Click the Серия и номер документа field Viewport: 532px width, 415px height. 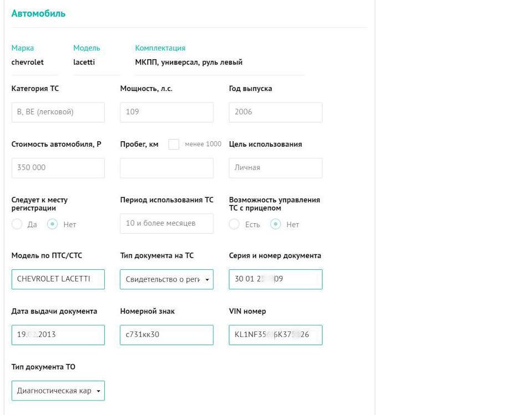[275, 279]
